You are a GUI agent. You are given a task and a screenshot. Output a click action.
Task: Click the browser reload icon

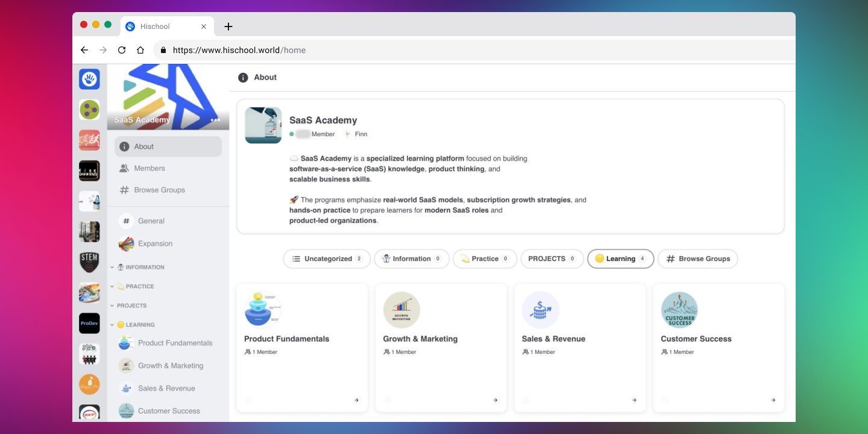click(x=122, y=50)
